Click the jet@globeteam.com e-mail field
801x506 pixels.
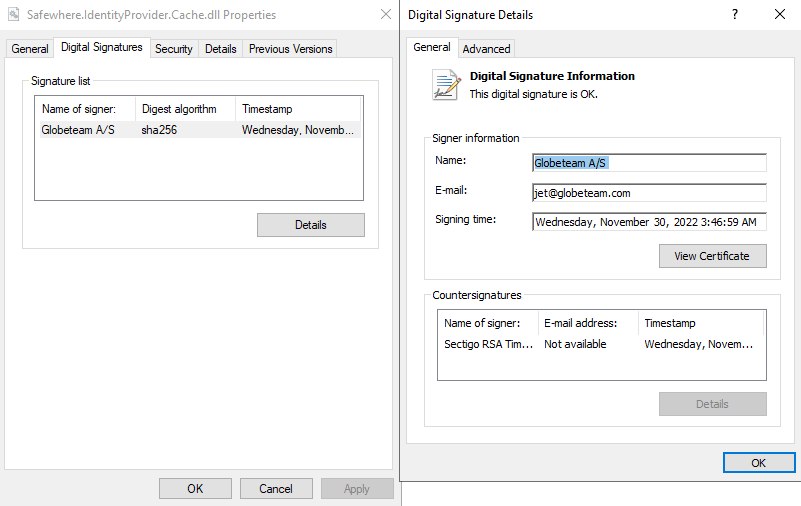[x=648, y=193]
